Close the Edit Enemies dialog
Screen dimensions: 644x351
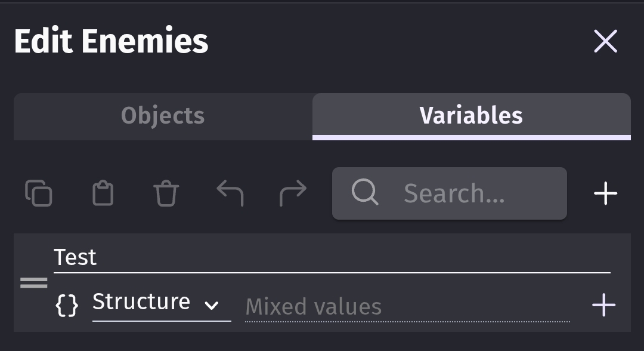tap(605, 42)
